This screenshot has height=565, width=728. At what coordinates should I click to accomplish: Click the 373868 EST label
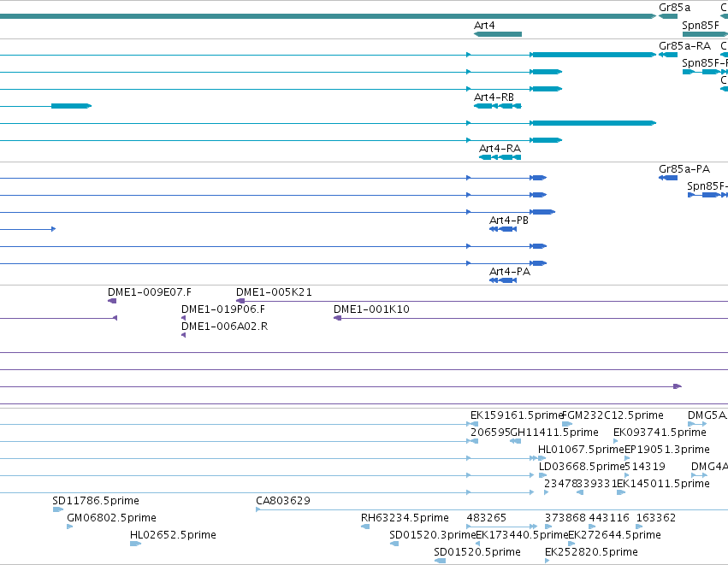[565, 518]
